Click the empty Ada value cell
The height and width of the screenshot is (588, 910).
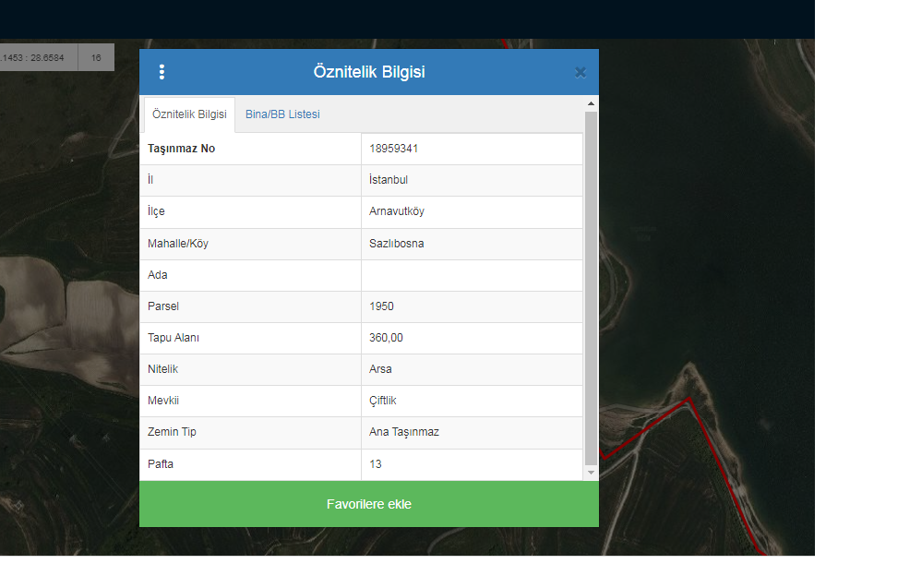click(x=471, y=275)
